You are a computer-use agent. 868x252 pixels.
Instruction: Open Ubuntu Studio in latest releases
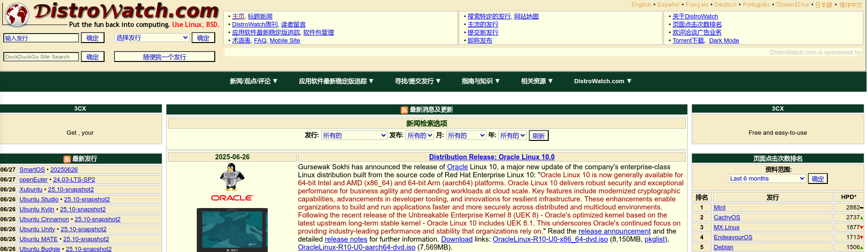tap(39, 200)
